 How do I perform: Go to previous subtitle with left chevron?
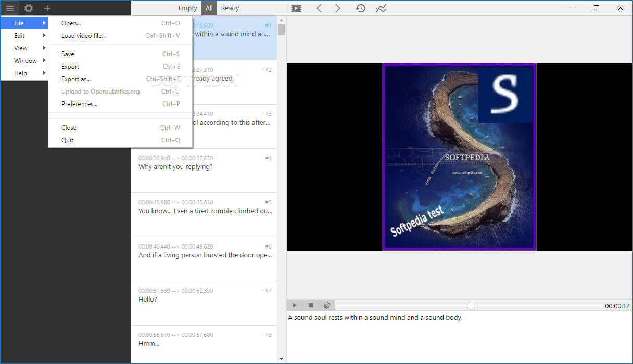click(319, 8)
